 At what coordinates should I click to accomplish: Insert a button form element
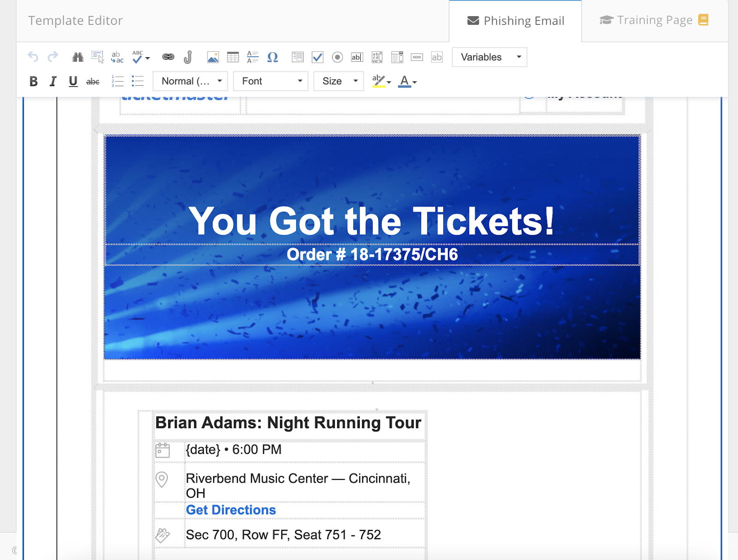(417, 57)
